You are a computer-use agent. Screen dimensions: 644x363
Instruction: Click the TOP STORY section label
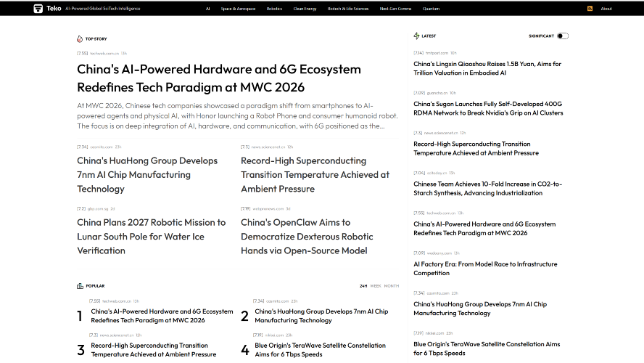point(96,39)
